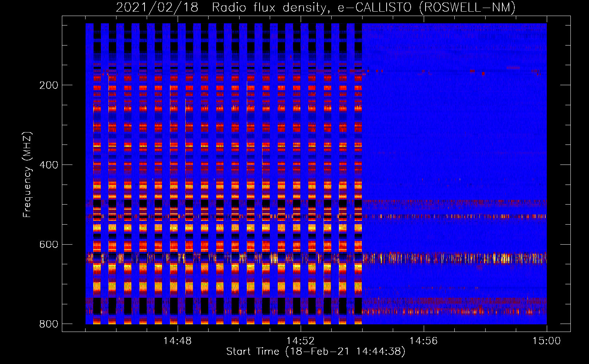Click the '14:56' time tick label

point(423,341)
